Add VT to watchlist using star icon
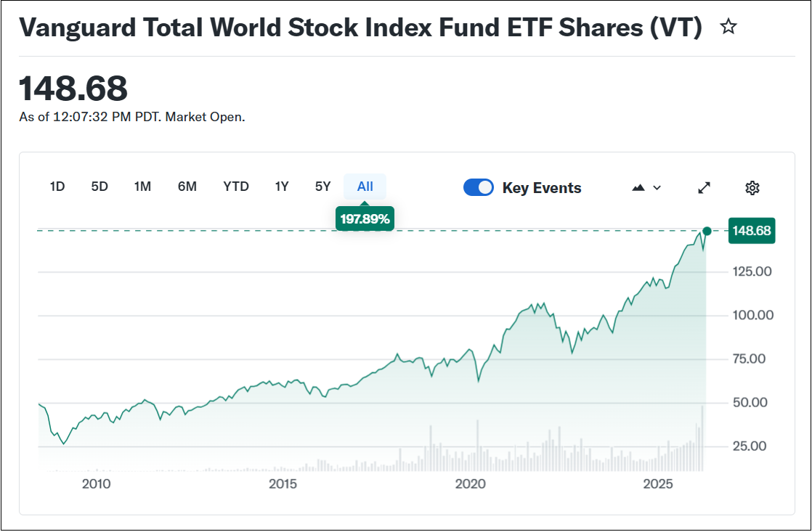The image size is (812, 532). (728, 28)
